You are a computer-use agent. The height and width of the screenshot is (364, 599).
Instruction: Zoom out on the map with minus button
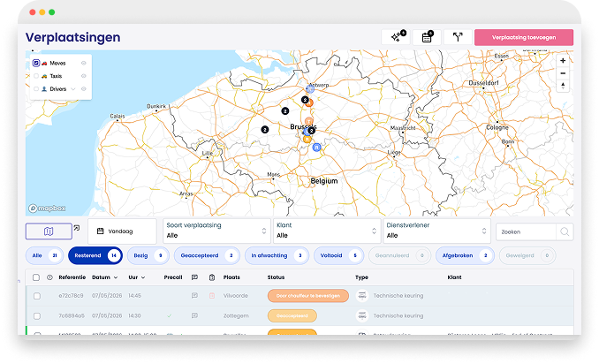pos(563,73)
